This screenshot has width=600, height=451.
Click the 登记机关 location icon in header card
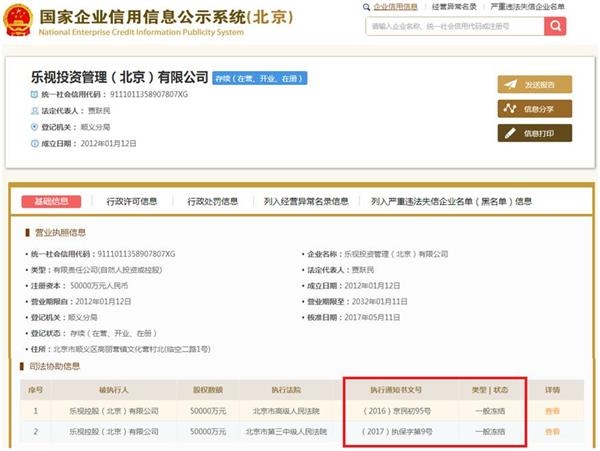click(x=36, y=128)
